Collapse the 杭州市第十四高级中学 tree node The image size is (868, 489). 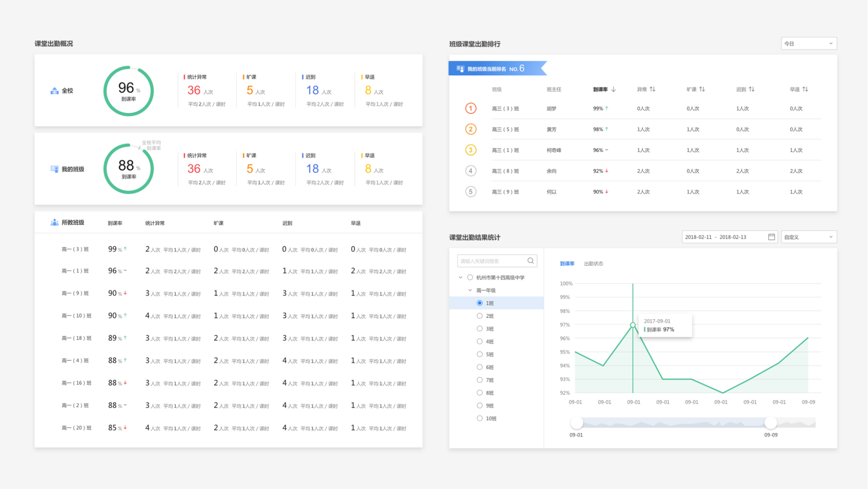point(460,277)
